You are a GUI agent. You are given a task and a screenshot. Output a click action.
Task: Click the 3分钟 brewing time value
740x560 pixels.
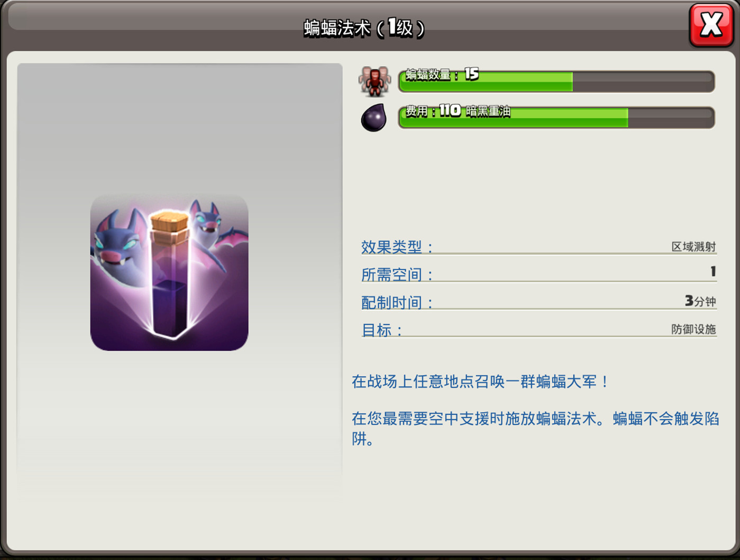(700, 301)
